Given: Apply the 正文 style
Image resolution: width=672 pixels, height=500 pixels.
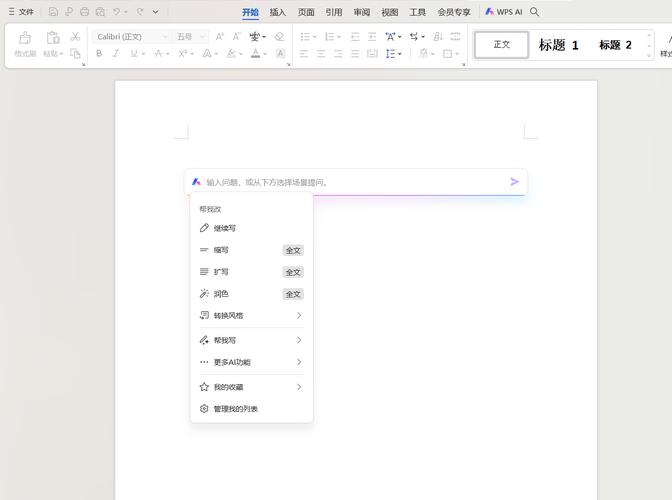Looking at the screenshot, I should (501, 45).
